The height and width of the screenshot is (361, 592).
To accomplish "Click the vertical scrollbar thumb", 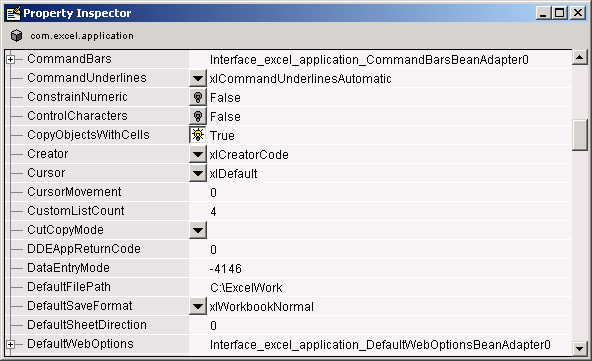I will [x=580, y=135].
